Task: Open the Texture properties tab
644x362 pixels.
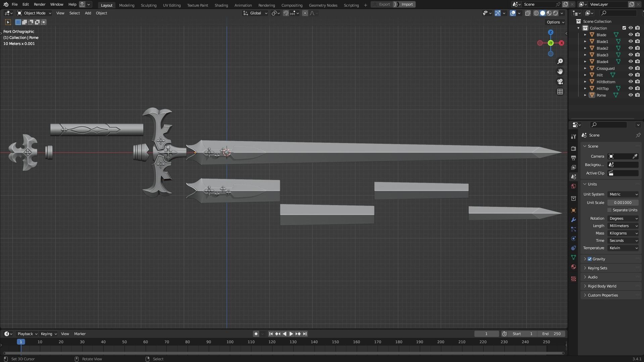Action: coord(573,279)
